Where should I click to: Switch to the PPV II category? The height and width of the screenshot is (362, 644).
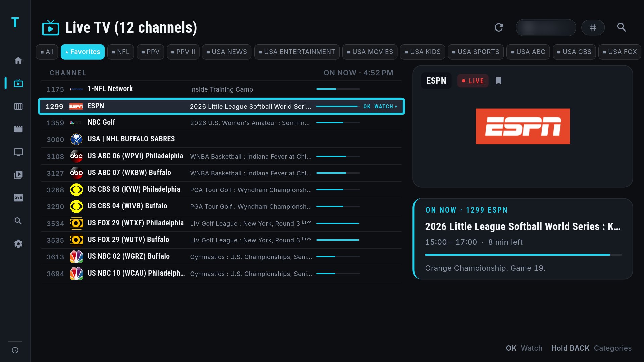click(x=183, y=52)
